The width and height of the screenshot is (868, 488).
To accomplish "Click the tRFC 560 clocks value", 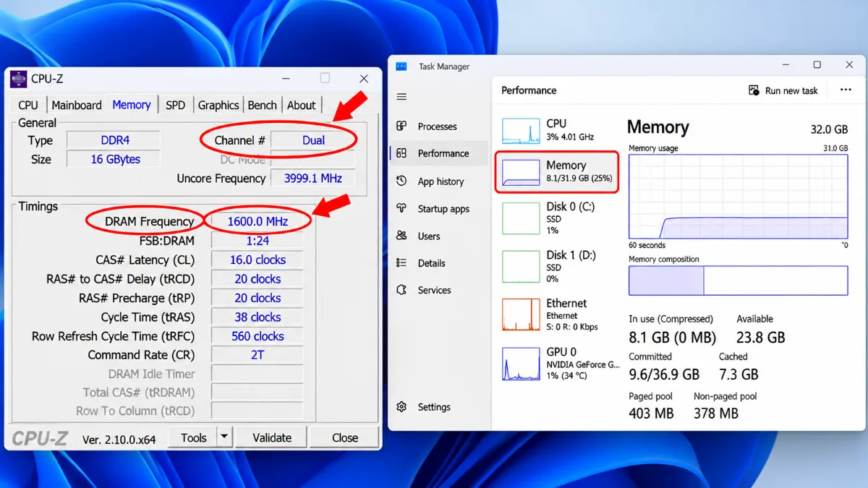I will (258, 336).
